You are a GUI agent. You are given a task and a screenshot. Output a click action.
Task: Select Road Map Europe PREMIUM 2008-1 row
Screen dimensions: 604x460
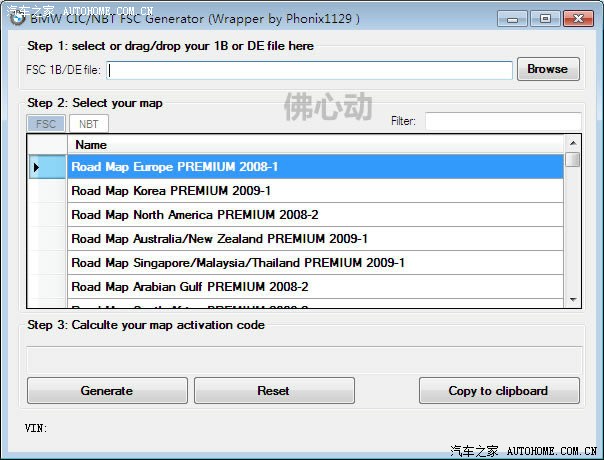click(315, 167)
